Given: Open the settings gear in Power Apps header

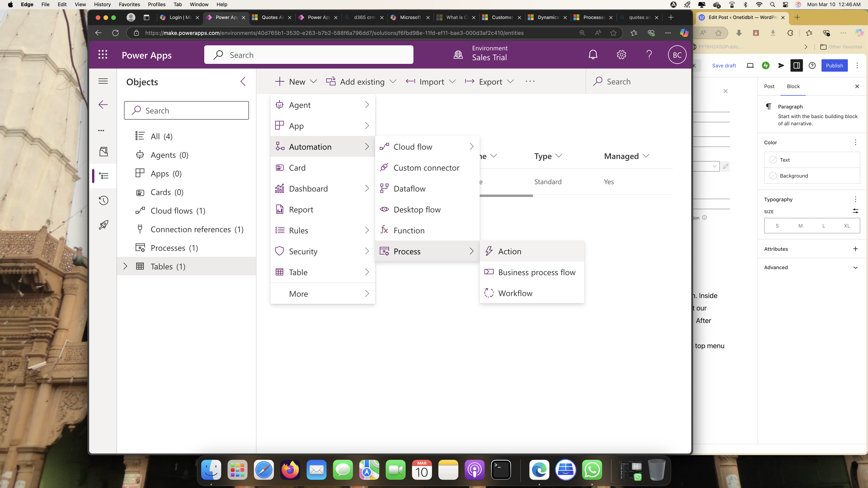Looking at the screenshot, I should (x=621, y=55).
